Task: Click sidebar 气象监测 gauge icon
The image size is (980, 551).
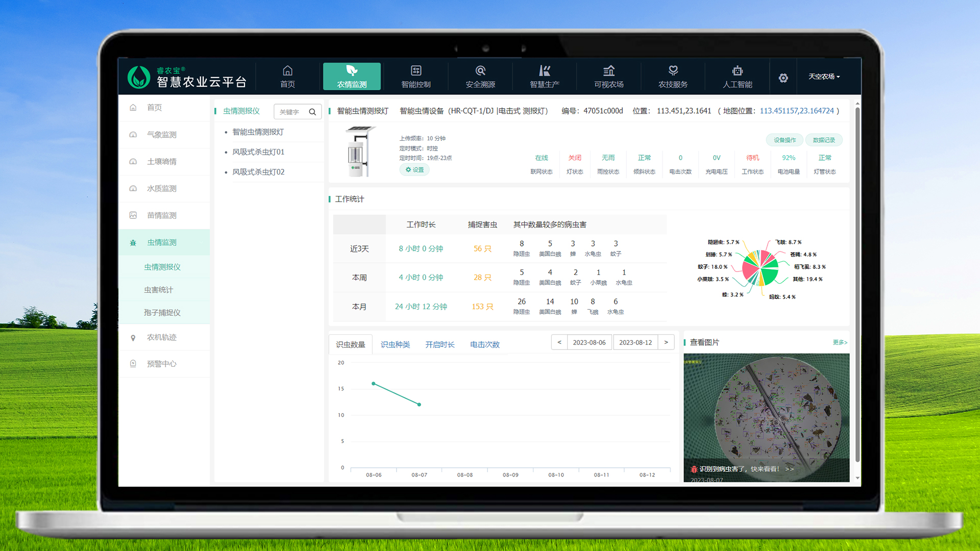Action: click(133, 135)
